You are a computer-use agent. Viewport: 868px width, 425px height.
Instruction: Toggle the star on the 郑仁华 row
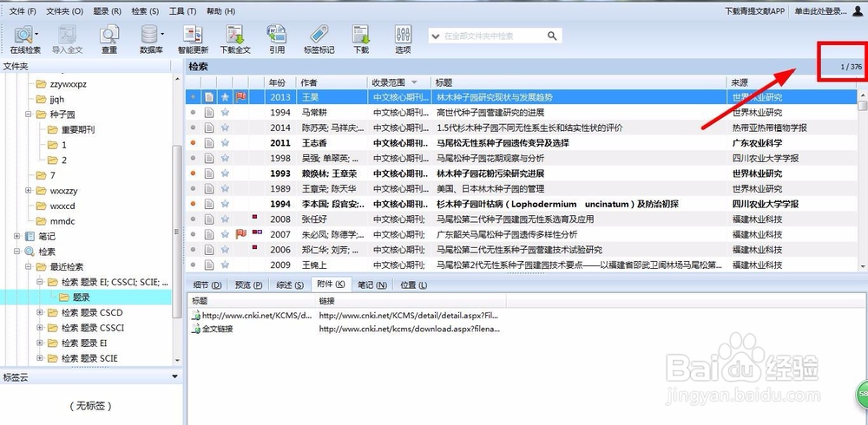pos(225,250)
